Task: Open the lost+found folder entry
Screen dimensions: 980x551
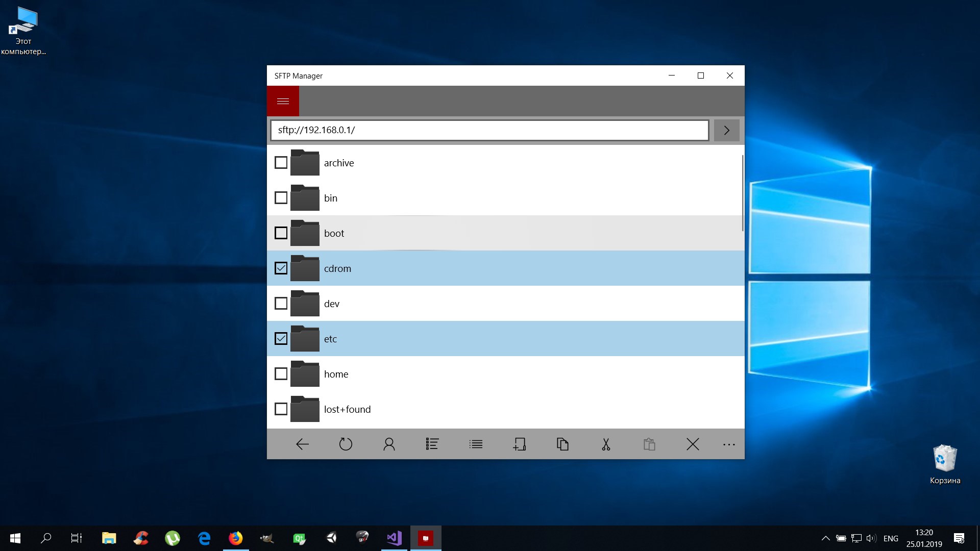Action: click(347, 409)
